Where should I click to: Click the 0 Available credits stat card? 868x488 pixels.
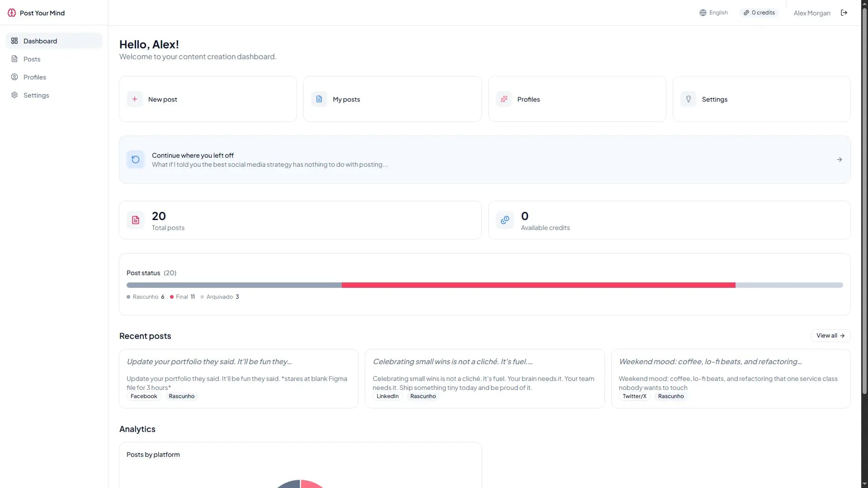point(669,220)
